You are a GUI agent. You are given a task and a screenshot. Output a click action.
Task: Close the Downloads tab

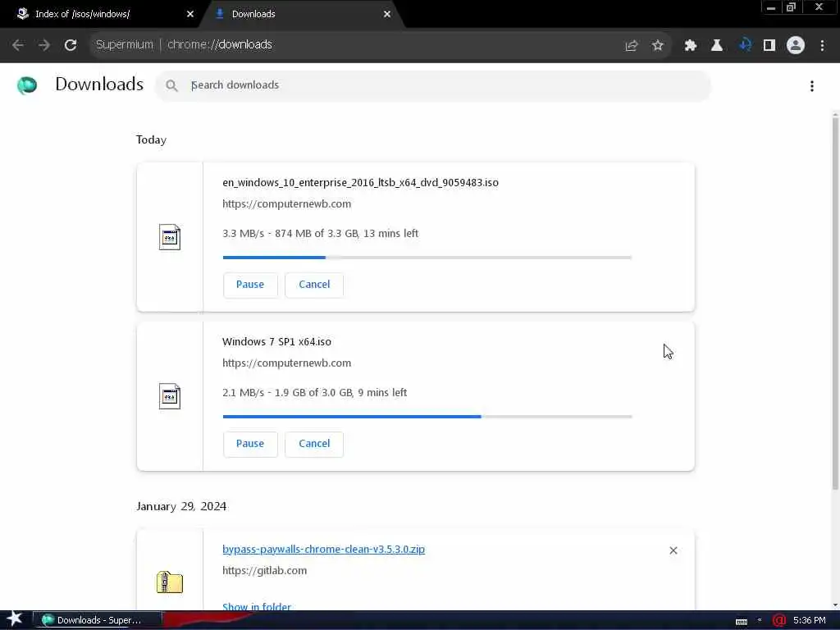pyautogui.click(x=387, y=14)
